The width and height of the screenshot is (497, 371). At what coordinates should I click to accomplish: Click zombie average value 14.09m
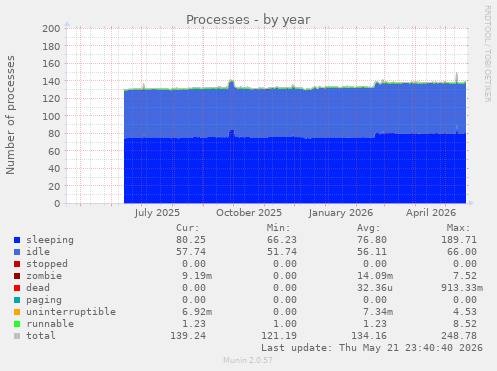coord(375,276)
